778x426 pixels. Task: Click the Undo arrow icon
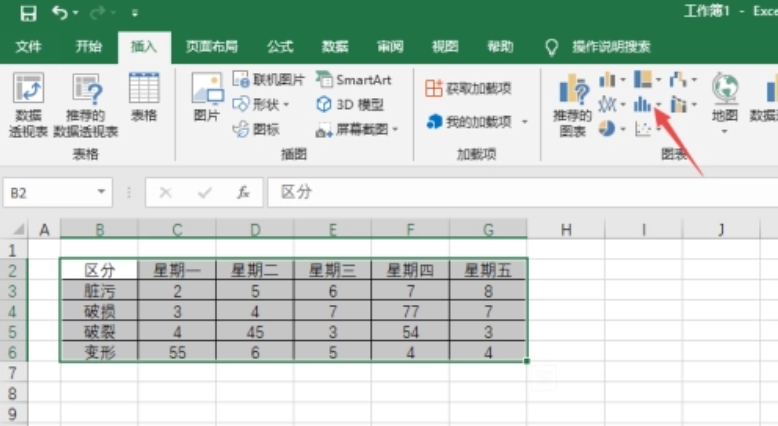click(x=61, y=14)
